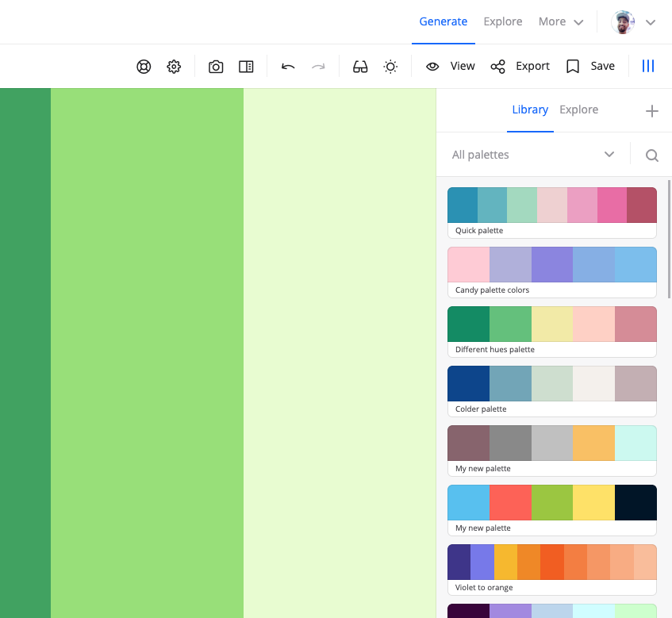Click the undo arrow

[288, 66]
